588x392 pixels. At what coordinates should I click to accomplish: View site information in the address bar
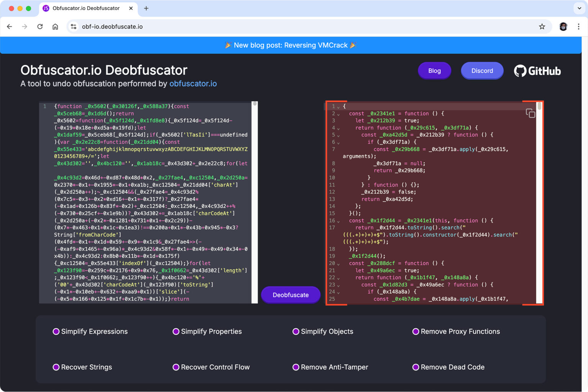coord(73,26)
